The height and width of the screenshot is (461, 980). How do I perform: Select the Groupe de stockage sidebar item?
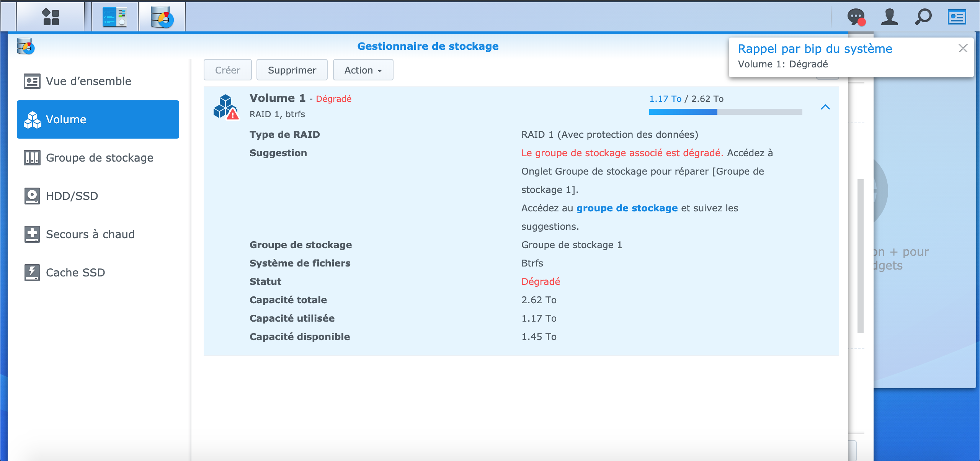click(100, 158)
